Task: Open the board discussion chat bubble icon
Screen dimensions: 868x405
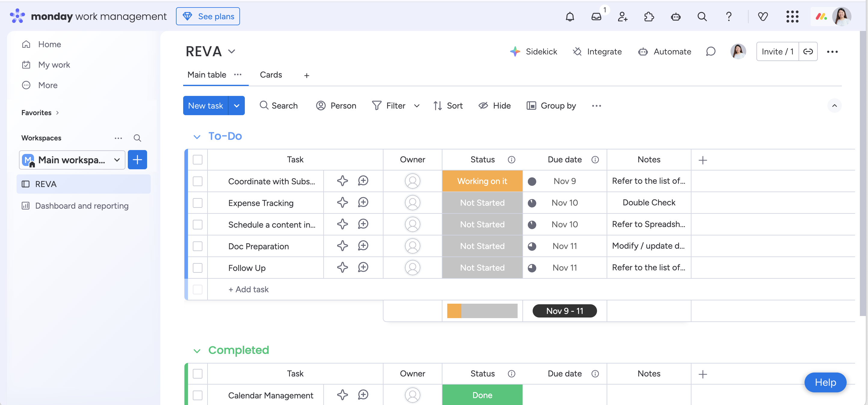Action: click(711, 51)
